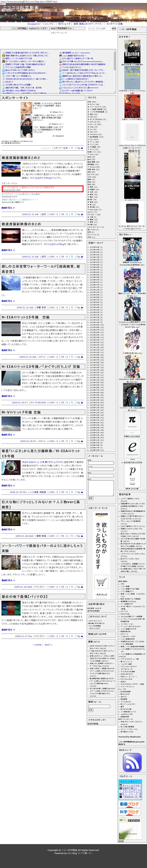The height and width of the screenshot is (868, 147).
Task: Open the 科学ブログ ranking banner
Action: pos(130,812)
